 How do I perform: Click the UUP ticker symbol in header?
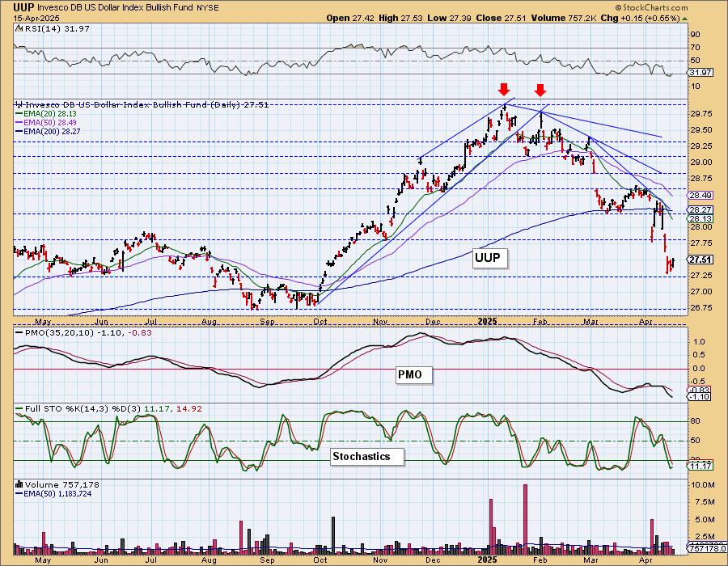click(23, 7)
